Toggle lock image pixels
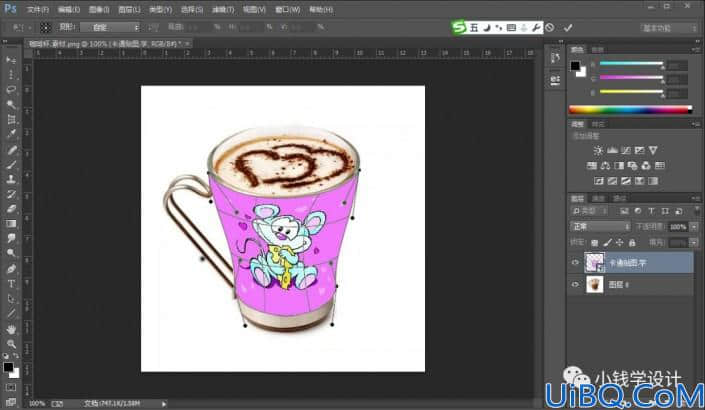The image size is (705, 410). [x=607, y=243]
